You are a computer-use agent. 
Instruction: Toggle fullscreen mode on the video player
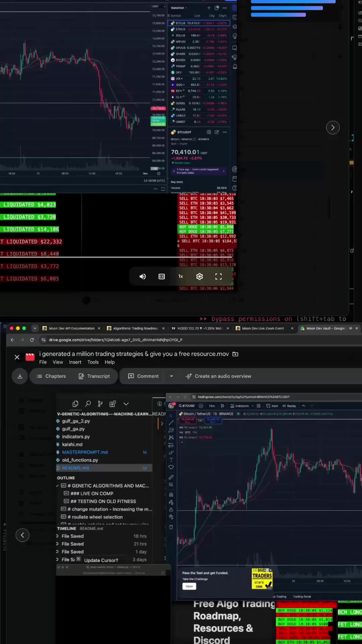(x=219, y=276)
